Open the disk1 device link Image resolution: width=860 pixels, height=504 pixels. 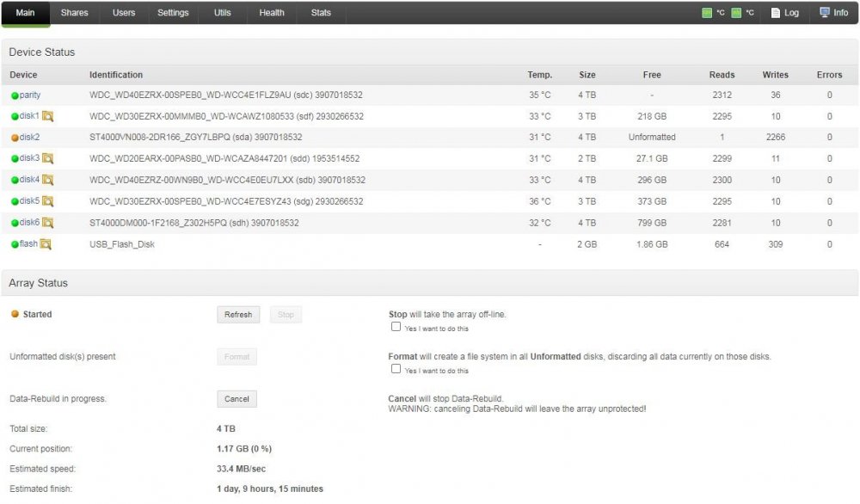[29, 116]
